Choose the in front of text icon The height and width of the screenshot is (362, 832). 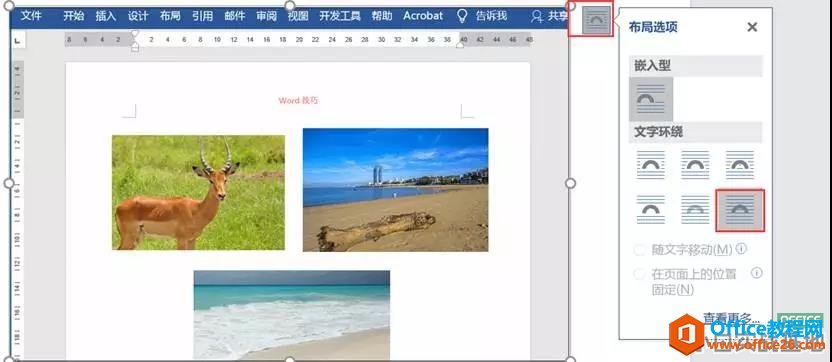click(740, 210)
